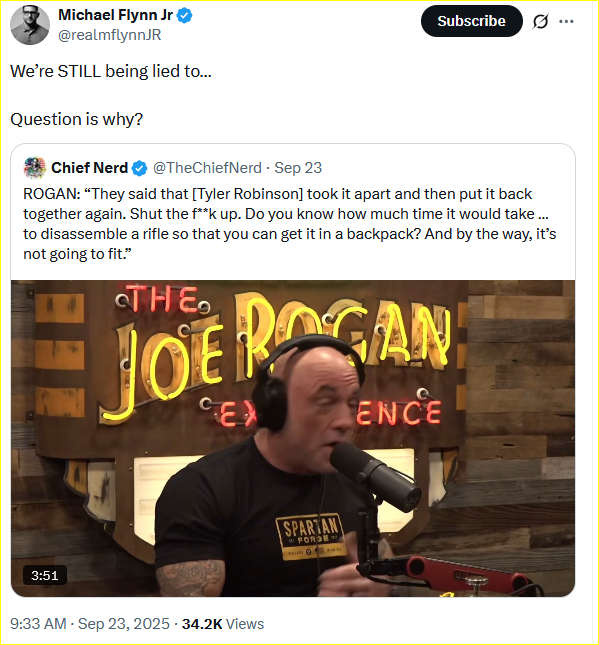This screenshot has width=599, height=645.
Task: Open Michael Flynn Jr's profile picture
Action: point(30,25)
